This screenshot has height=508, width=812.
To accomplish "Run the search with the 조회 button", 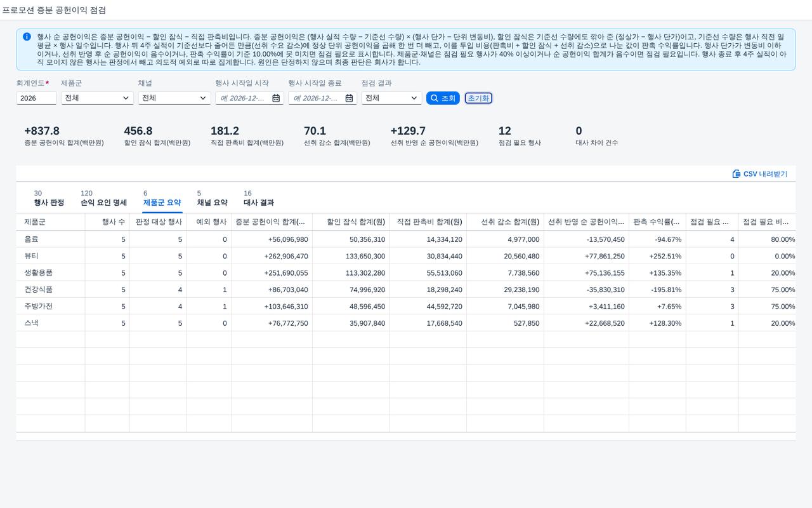I will coord(443,98).
